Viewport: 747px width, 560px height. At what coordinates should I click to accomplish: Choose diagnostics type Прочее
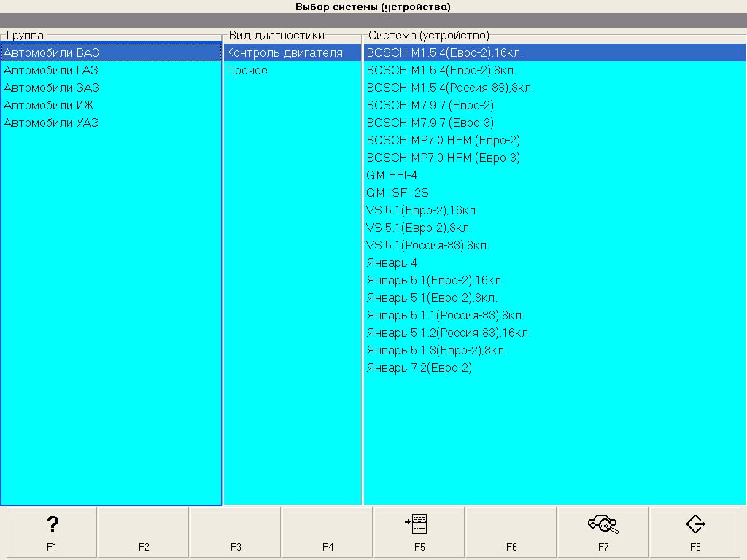tap(293, 70)
